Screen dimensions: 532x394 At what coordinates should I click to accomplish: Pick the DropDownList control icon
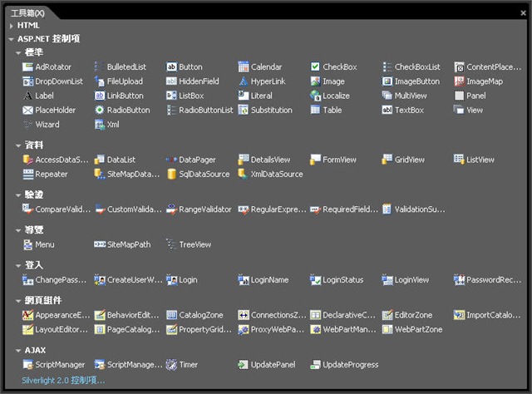click(x=27, y=81)
